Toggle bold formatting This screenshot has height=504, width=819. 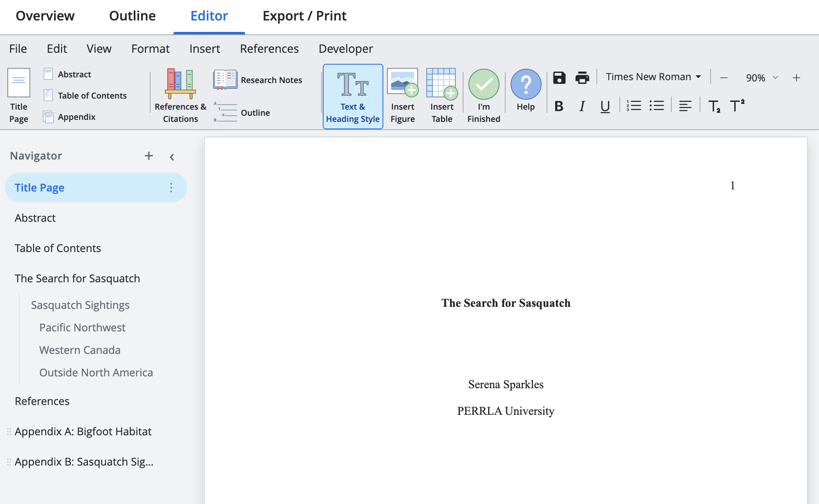(559, 106)
